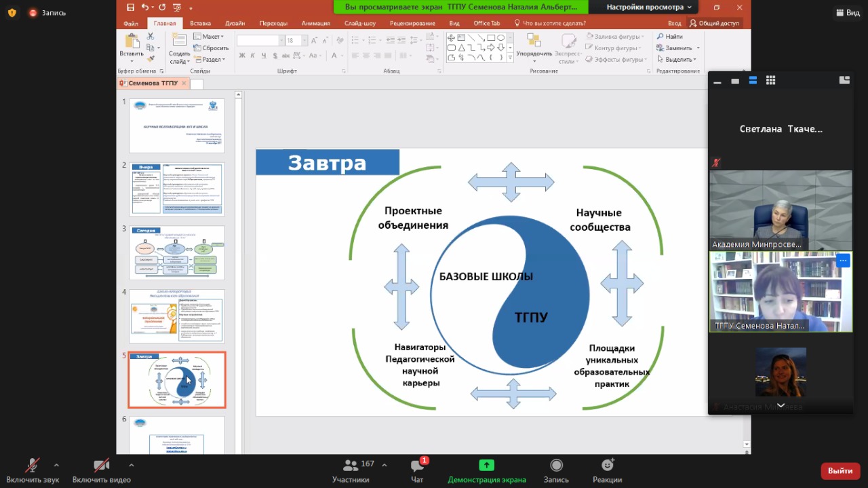Click the recording indicator 'Запись'
Image resolution: width=868 pixels, height=488 pixels.
point(47,12)
